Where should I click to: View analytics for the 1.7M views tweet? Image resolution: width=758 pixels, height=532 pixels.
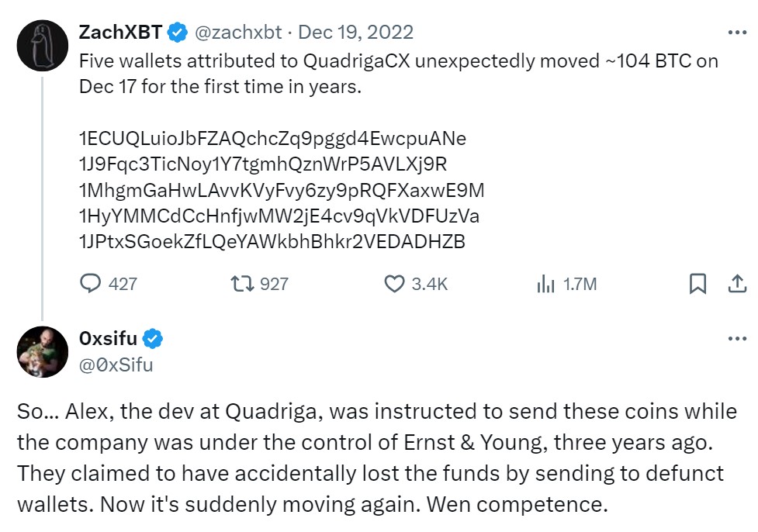point(546,284)
